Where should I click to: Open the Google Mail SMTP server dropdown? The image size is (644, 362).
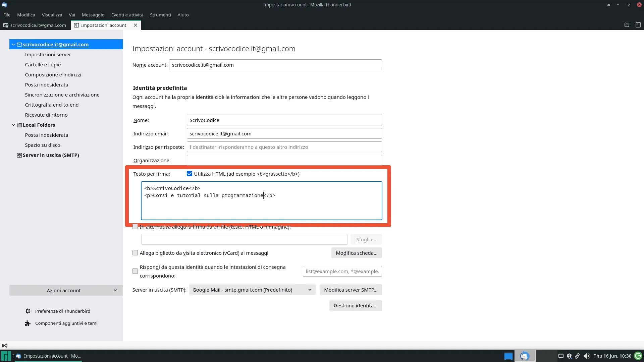(252, 290)
